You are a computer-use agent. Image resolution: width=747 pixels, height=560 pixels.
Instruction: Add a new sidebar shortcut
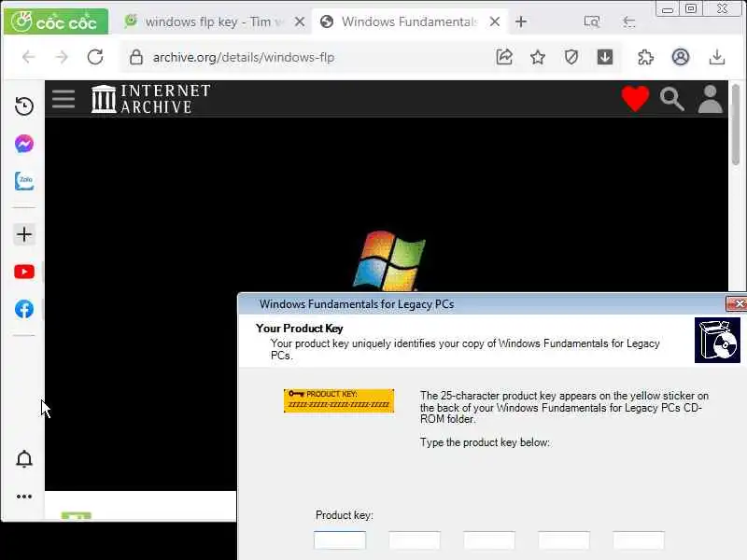[x=24, y=234]
